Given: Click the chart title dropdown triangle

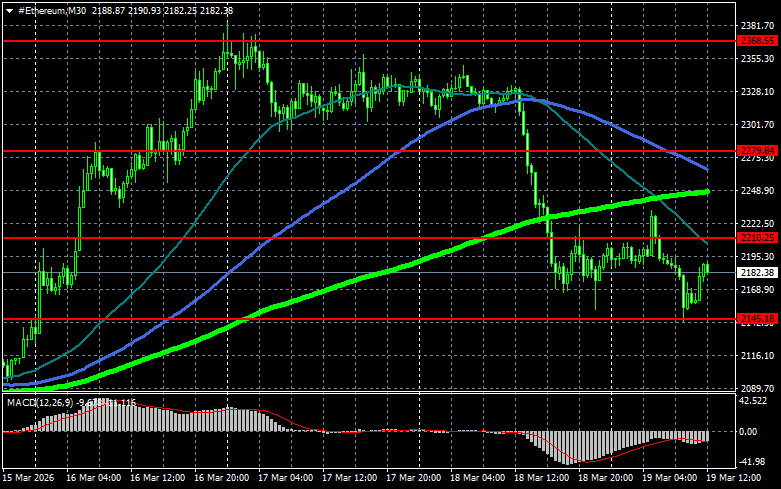Looking at the screenshot, I should pos(9,11).
